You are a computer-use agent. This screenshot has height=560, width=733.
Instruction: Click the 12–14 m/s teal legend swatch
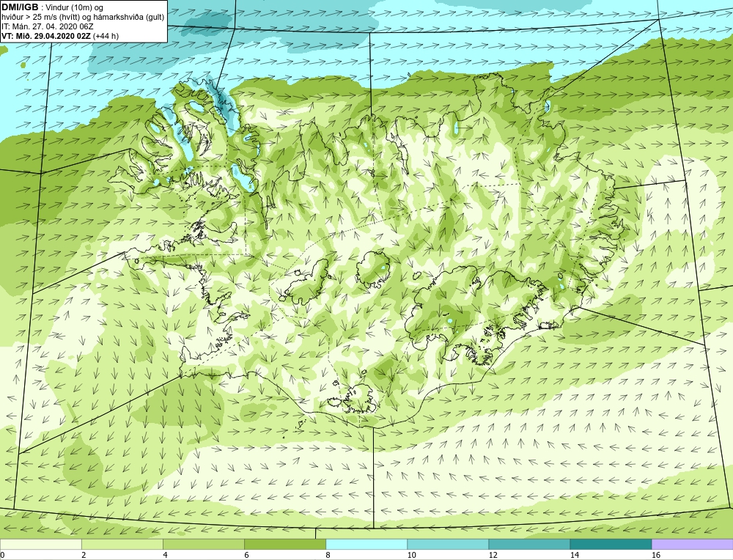pyautogui.click(x=529, y=544)
